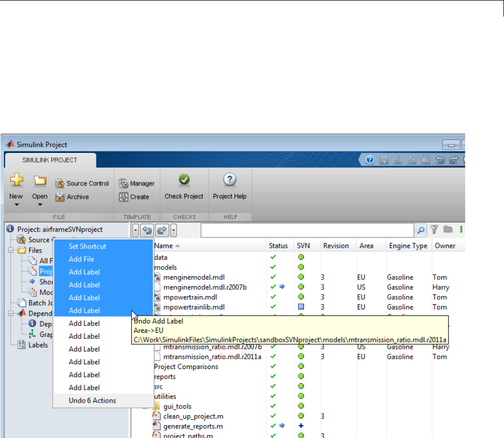
Task: Click the copy icon in quick access bar
Action: tap(412, 159)
